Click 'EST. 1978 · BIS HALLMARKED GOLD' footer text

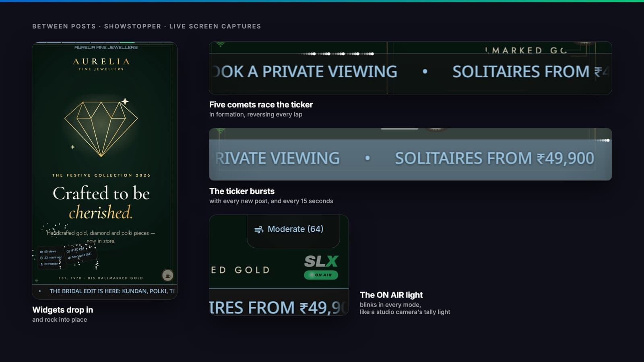(101, 278)
